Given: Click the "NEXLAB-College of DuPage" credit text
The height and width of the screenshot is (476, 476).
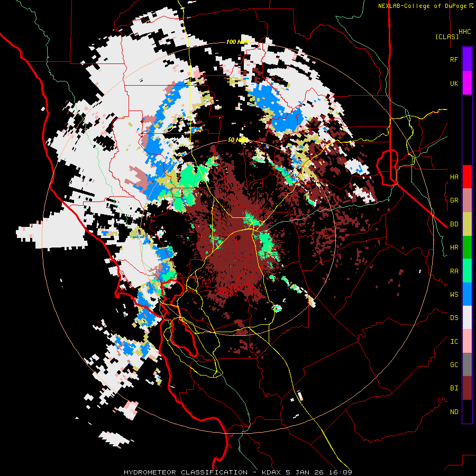Looking at the screenshot, I should coord(422,6).
